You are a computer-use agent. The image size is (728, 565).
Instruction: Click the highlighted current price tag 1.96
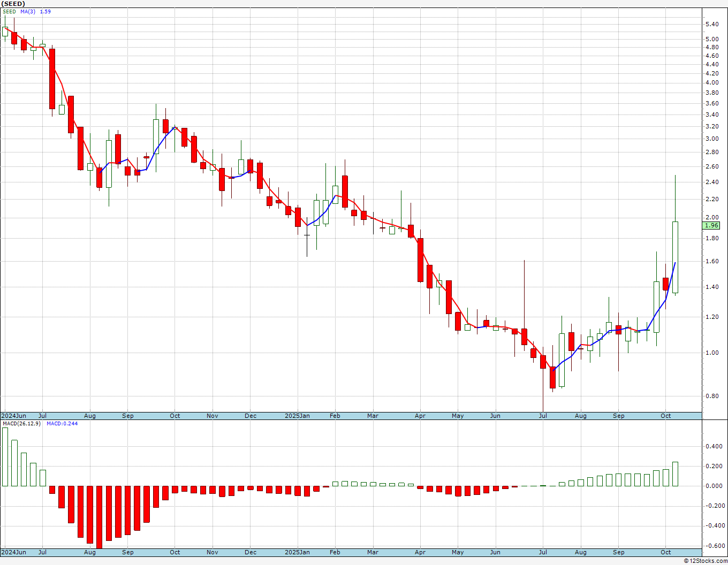coord(711,226)
